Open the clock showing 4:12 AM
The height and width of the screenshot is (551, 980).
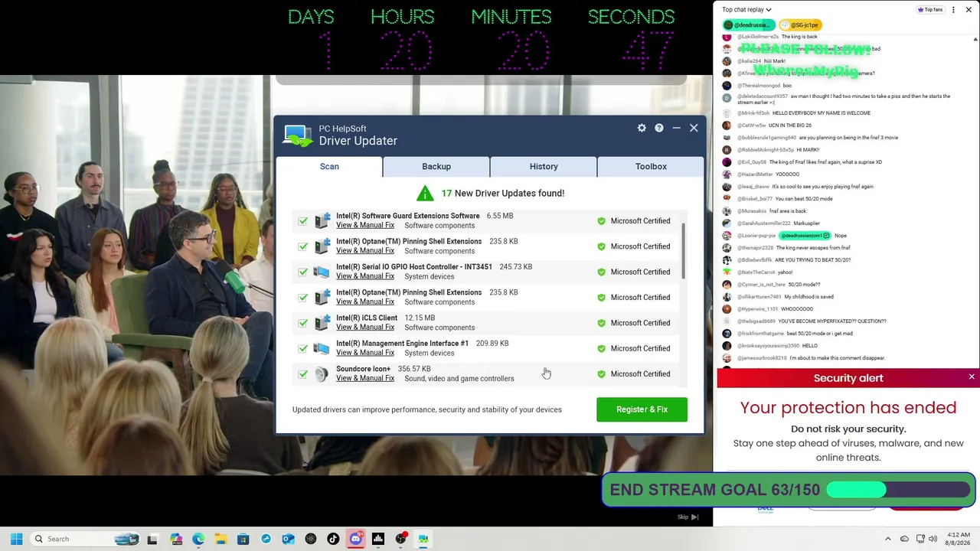pos(958,539)
